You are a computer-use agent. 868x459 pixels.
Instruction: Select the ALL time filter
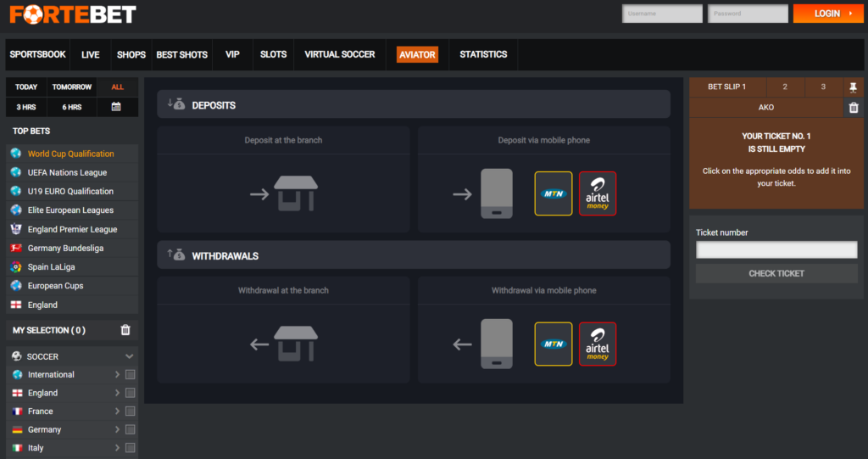click(117, 87)
